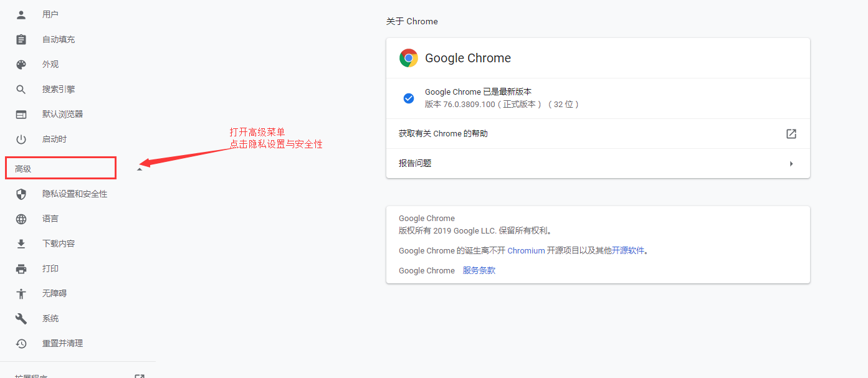Open 系统 wrench icon
The height and width of the screenshot is (378, 868).
coord(21,318)
